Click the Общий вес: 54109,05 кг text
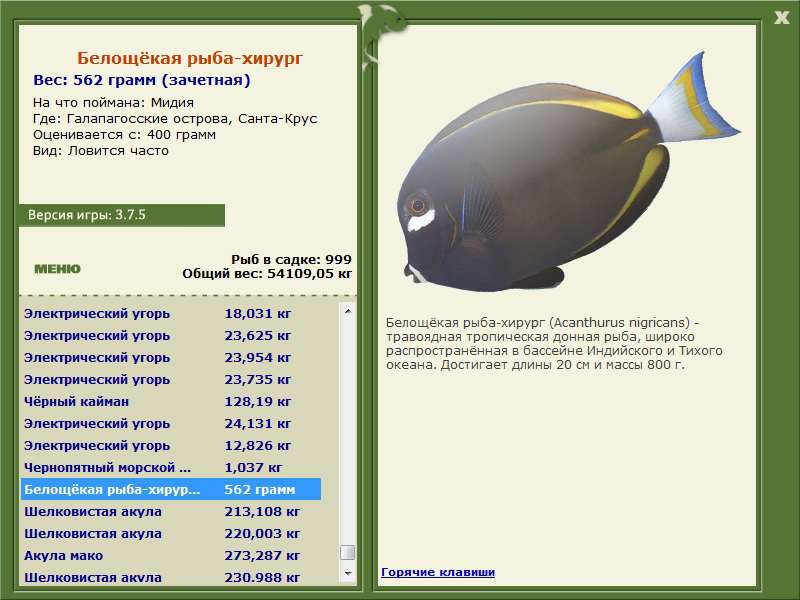Viewport: 800px width, 600px height. coord(267,273)
